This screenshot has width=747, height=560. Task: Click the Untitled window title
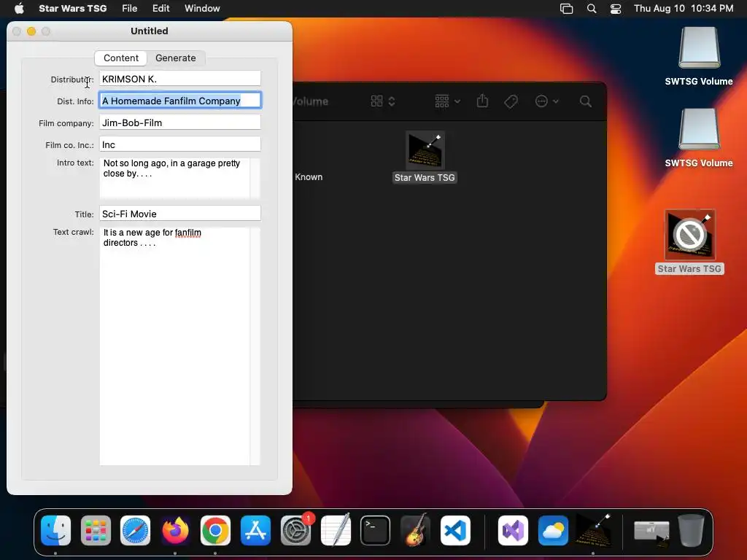pyautogui.click(x=149, y=31)
